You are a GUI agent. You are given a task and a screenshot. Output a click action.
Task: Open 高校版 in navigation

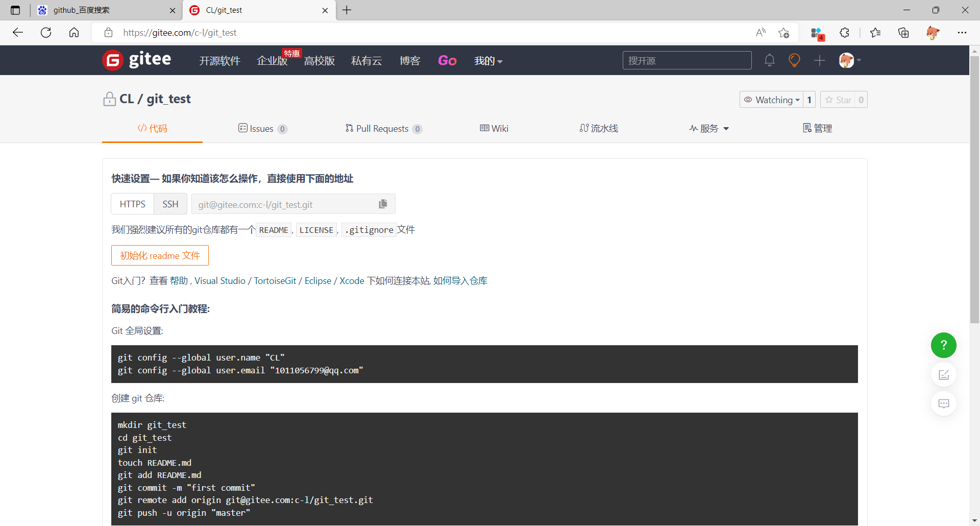320,61
